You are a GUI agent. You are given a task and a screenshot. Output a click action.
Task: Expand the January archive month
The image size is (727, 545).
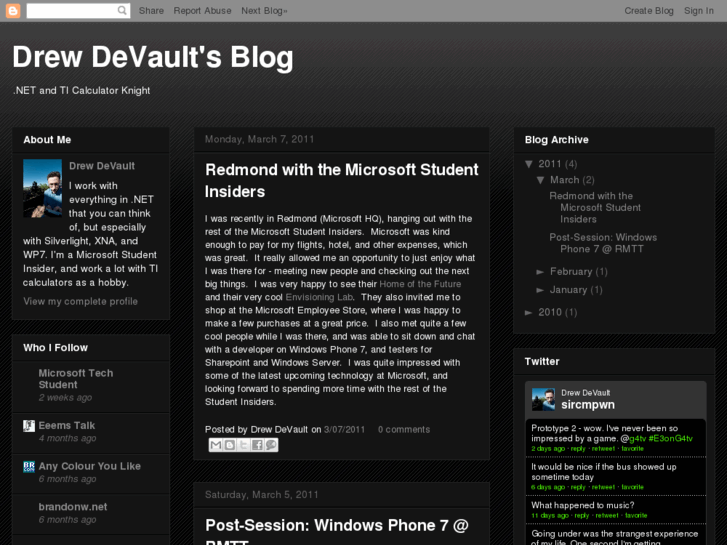point(541,290)
